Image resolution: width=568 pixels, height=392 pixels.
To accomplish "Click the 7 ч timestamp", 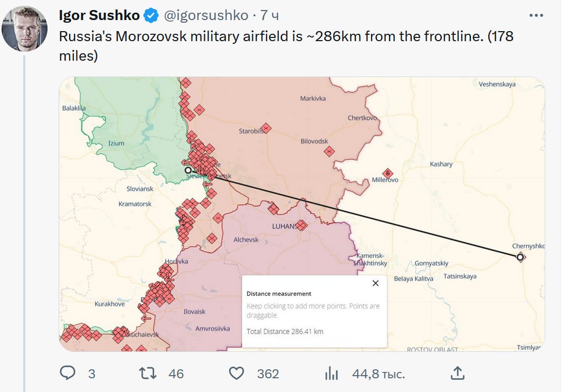I will click(270, 15).
